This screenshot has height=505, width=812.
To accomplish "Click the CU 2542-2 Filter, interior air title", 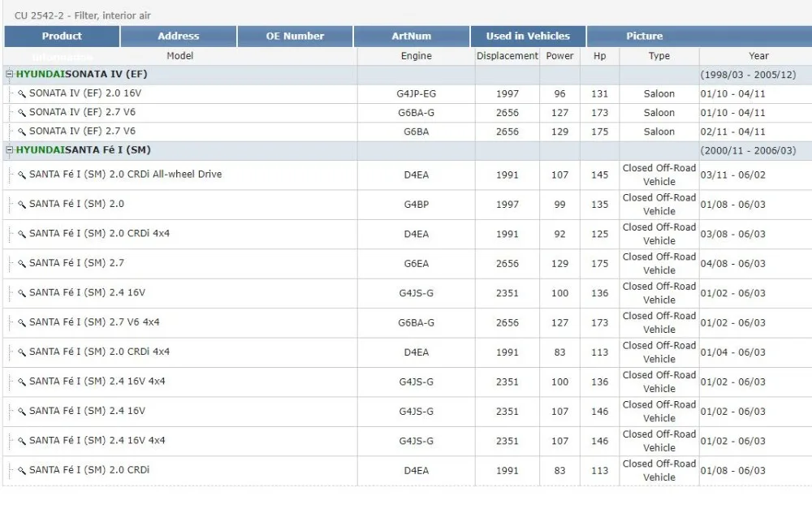I will (82, 15).
